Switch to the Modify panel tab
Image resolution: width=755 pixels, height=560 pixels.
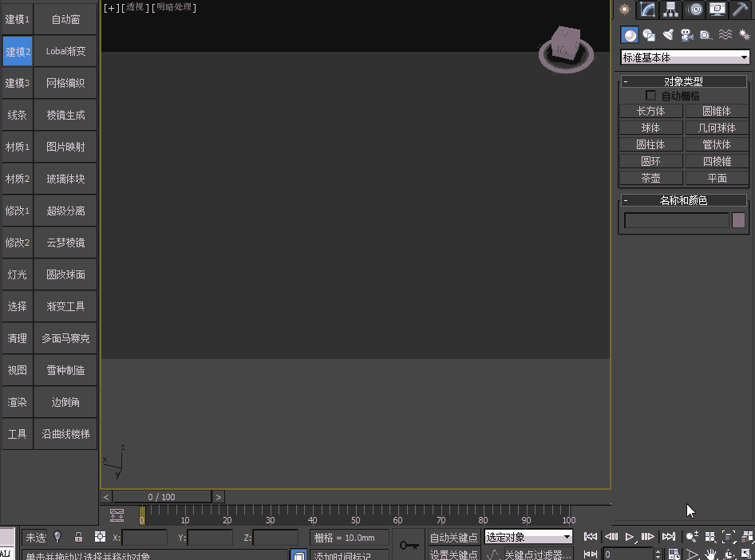647,10
